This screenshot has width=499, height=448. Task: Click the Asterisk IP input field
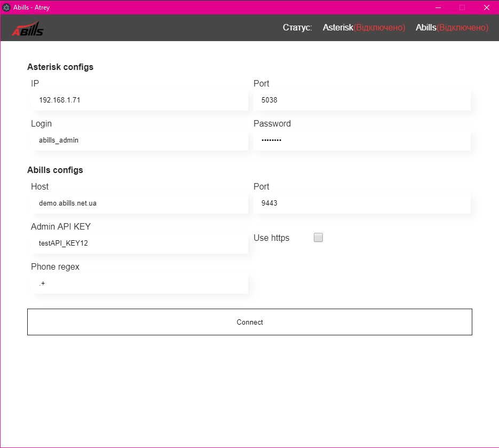(x=140, y=100)
